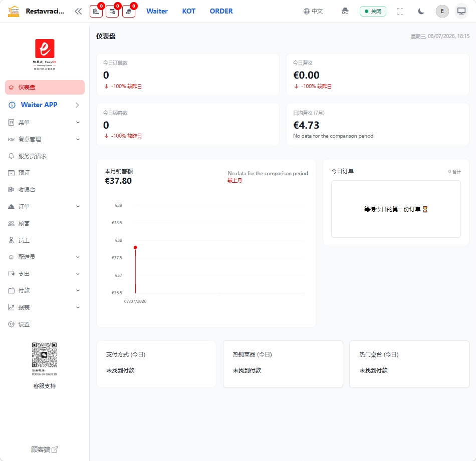Toggle dark mode with the moon icon
This screenshot has width=476, height=461.
click(421, 11)
